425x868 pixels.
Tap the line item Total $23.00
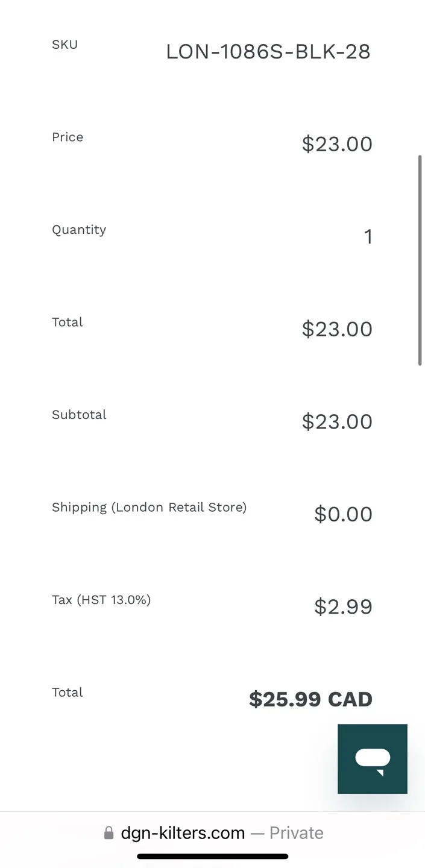point(337,329)
